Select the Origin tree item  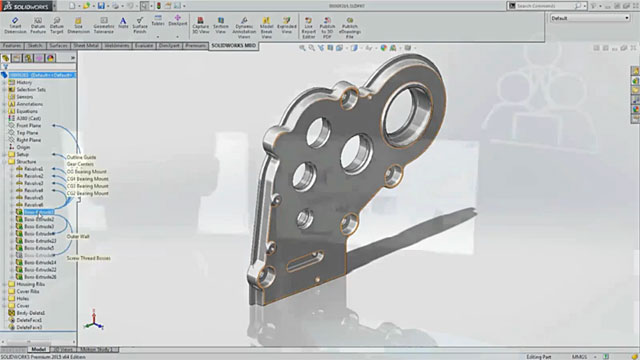(23, 147)
